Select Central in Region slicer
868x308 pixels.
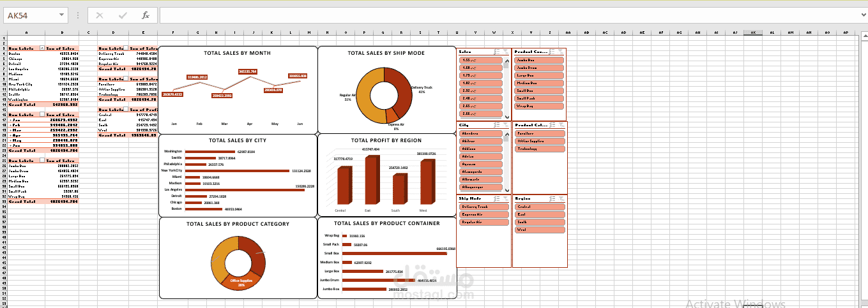[x=539, y=207]
